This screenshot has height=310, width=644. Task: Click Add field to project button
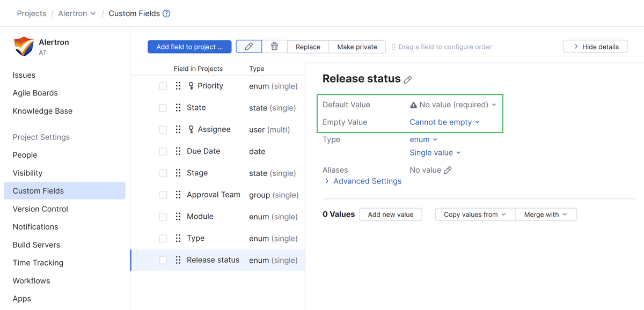point(189,47)
